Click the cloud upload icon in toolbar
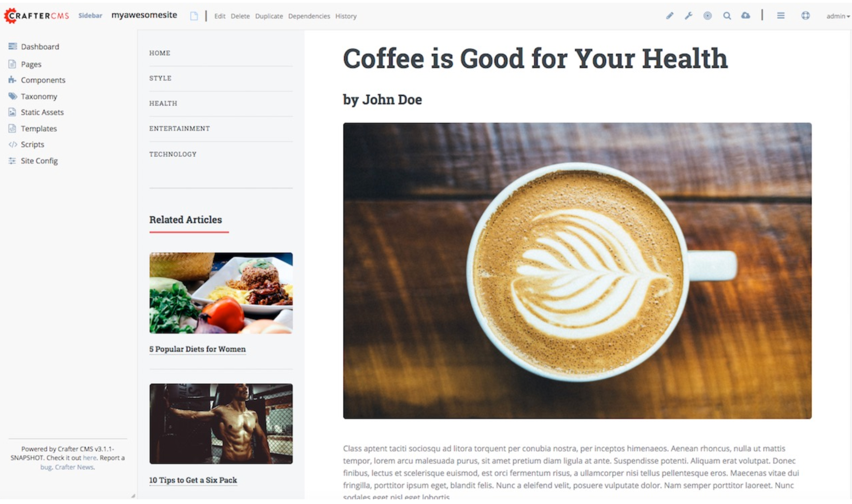Screen dimensions: 852x504 coord(746,16)
